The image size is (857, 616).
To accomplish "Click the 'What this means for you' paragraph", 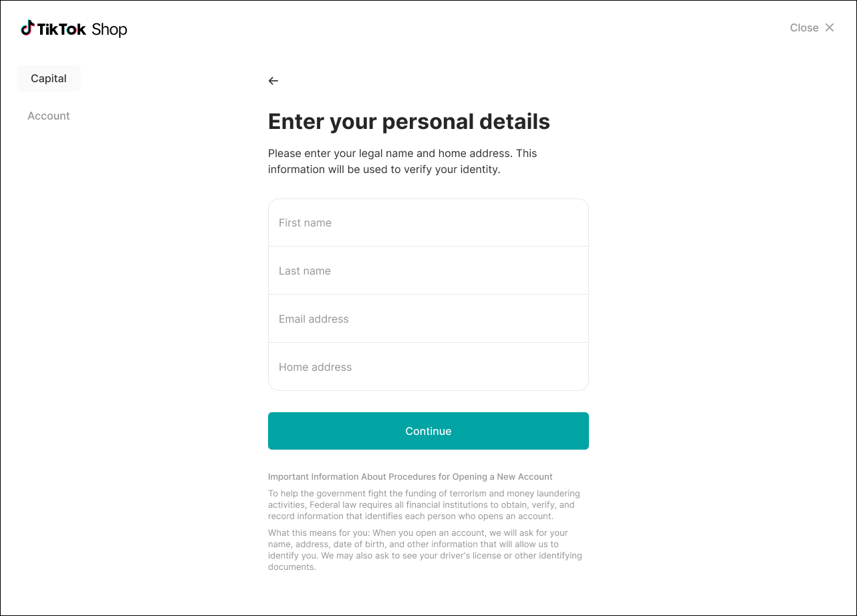I will coord(424,550).
